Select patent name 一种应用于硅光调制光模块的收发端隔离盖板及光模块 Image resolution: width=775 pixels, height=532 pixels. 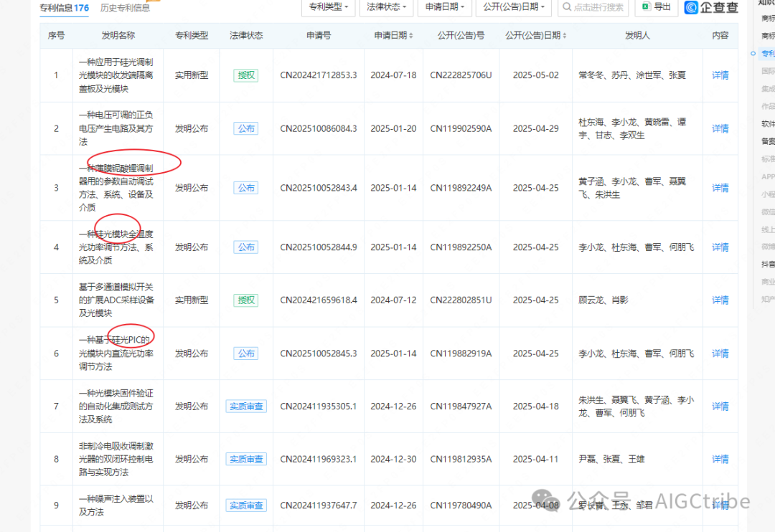116,75
